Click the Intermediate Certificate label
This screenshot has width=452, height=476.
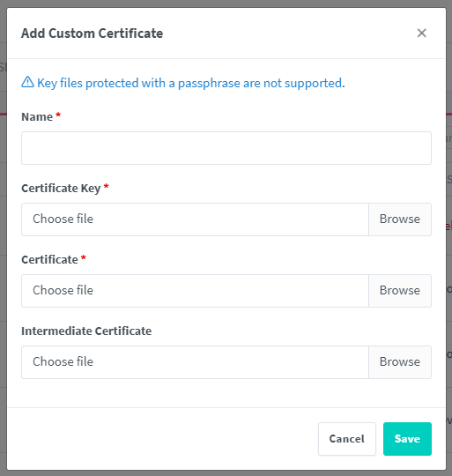(86, 331)
